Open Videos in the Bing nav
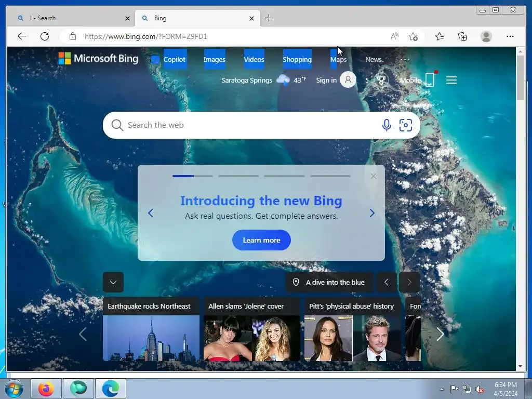Screen dimensions: 532x399 click(x=254, y=59)
